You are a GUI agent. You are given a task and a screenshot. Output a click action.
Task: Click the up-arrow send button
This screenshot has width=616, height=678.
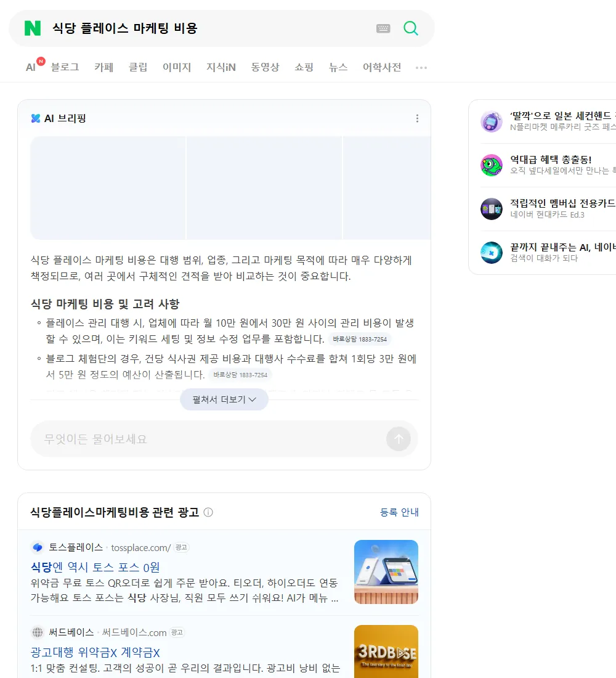pyautogui.click(x=399, y=439)
